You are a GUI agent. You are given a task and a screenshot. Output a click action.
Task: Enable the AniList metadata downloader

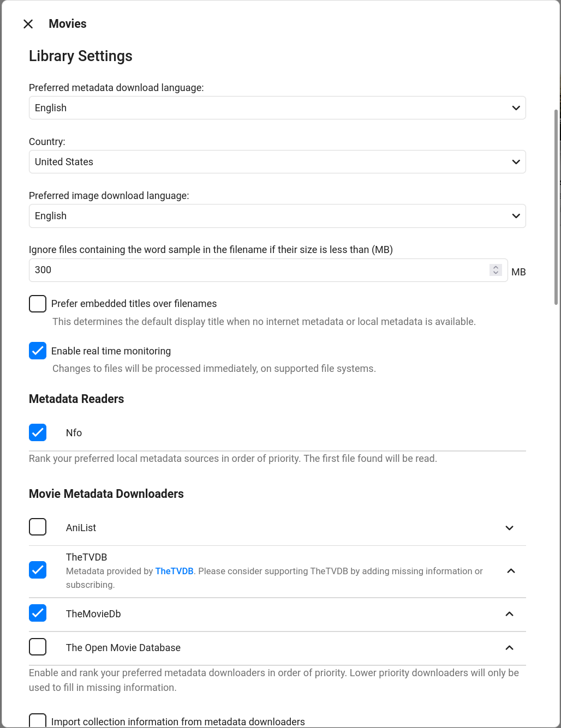pos(37,527)
